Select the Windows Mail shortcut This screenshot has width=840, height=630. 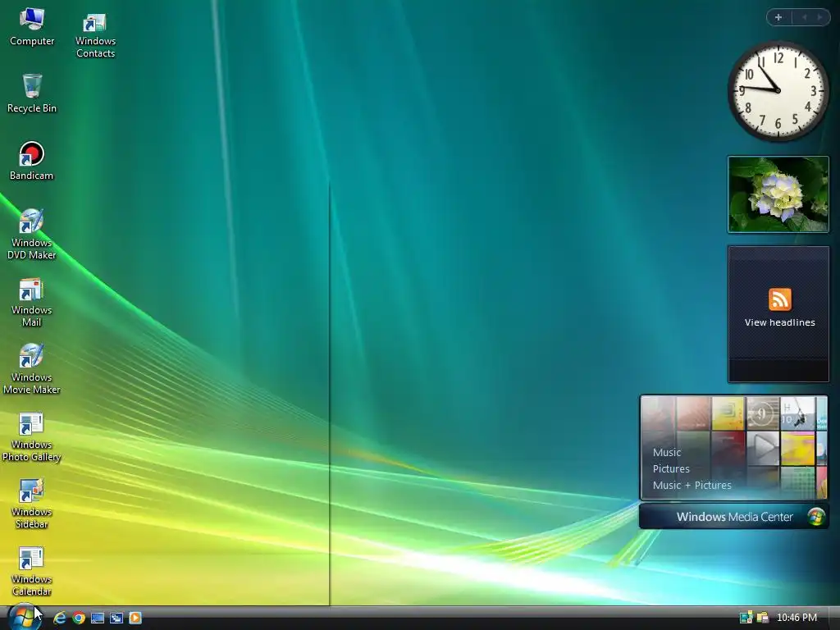coord(32,302)
